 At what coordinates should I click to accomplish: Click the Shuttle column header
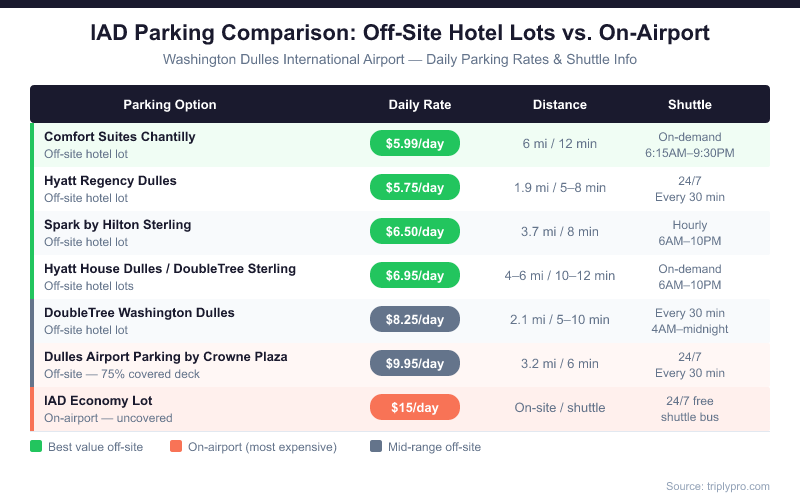690,104
